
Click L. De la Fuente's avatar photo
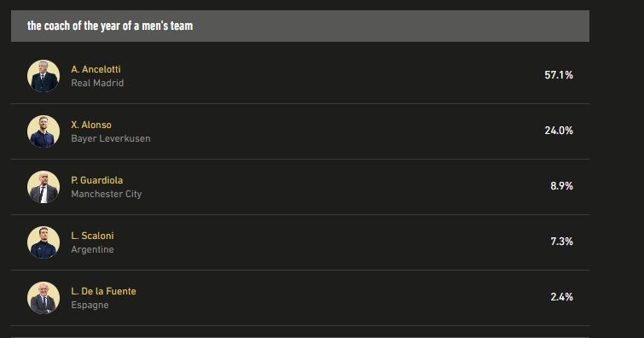pos(44,298)
